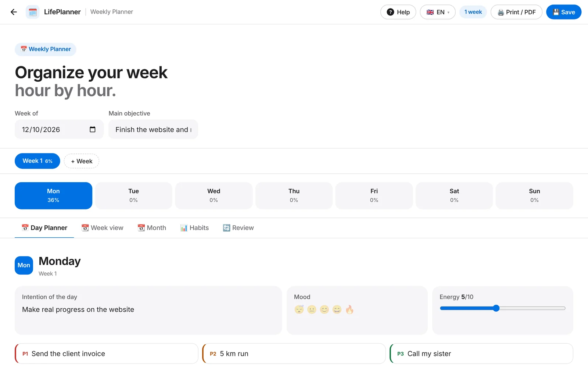Select the Sun day card
Screen dimensions: 588x368
pos(534,196)
